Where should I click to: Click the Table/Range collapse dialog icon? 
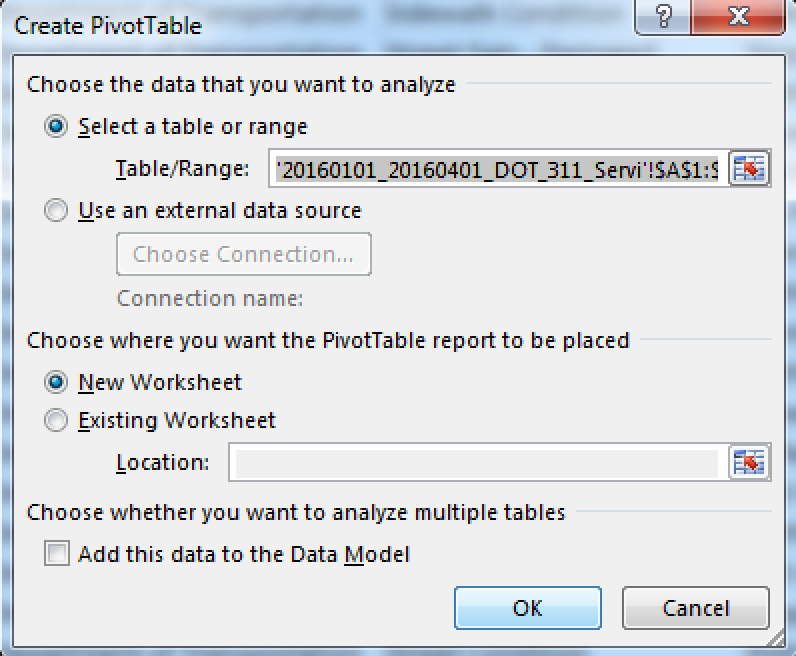click(x=749, y=168)
